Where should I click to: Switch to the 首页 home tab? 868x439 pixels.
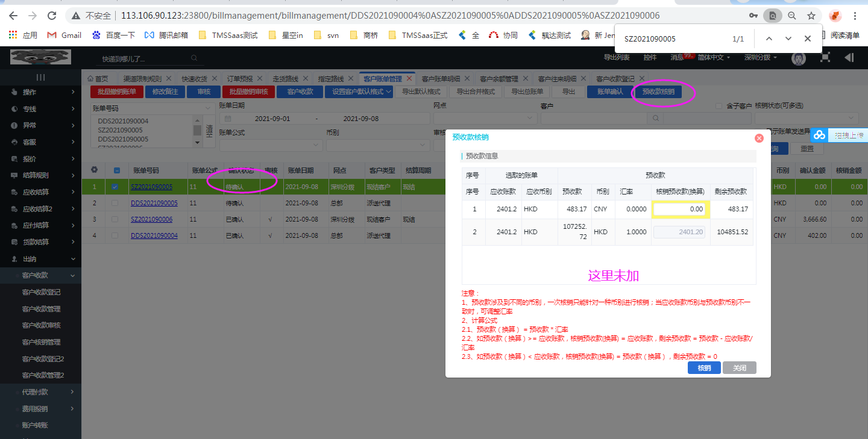pos(98,79)
